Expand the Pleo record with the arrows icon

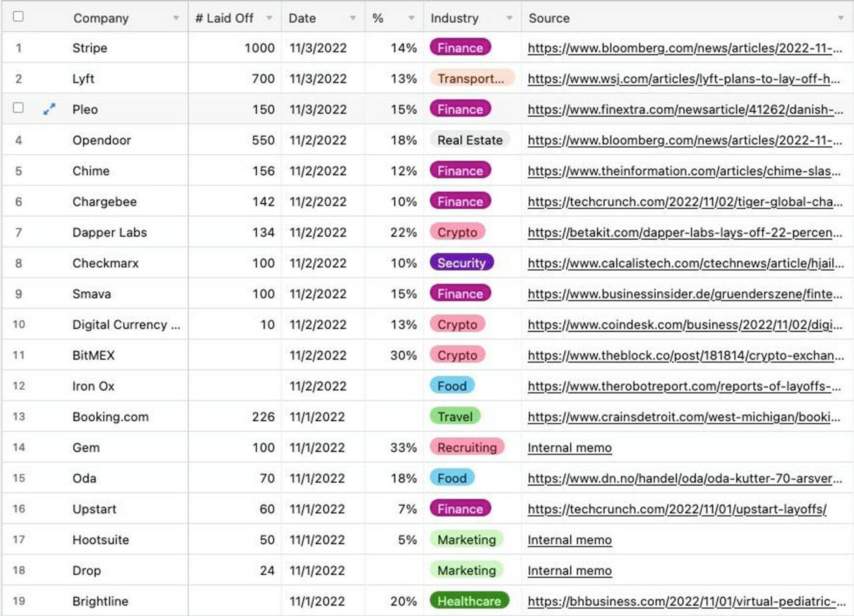(49, 109)
